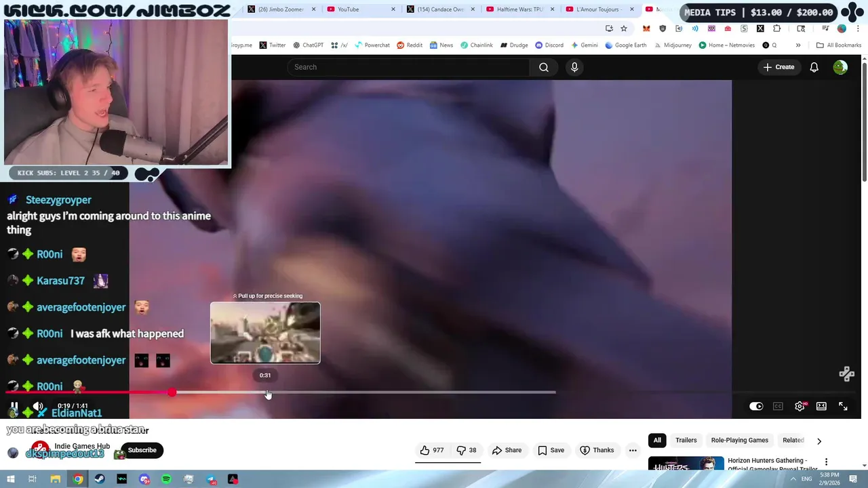This screenshot has width=868, height=488.
Task: Pause the video with the pause button
Action: tap(14, 406)
